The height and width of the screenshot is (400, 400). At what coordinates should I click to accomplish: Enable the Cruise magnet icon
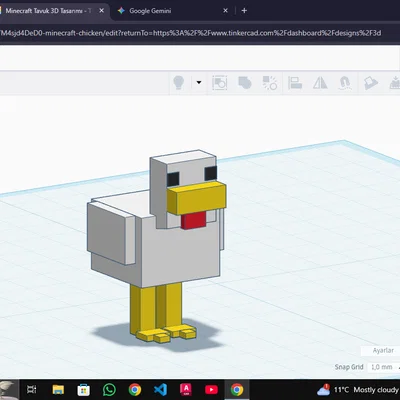point(345,83)
